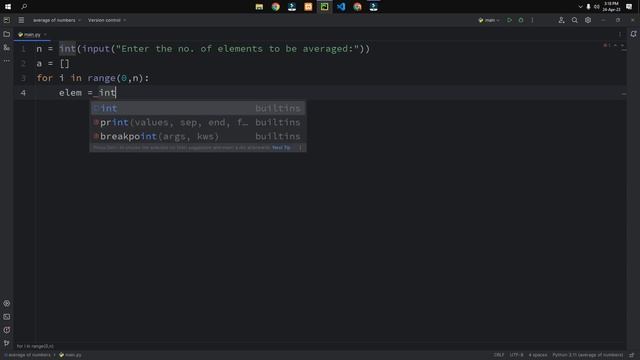Open the Git/Version Control tool window icon
The image size is (640, 360).
pyautogui.click(x=7, y=343)
